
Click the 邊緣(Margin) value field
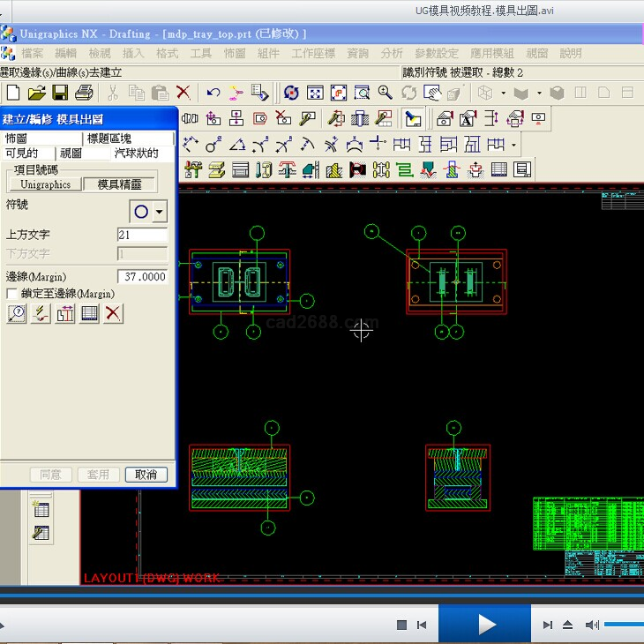142,276
